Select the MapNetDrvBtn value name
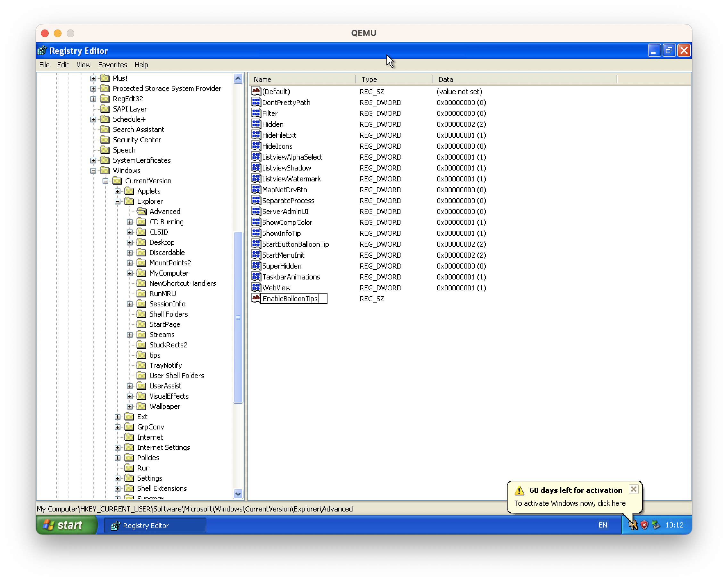 point(285,190)
